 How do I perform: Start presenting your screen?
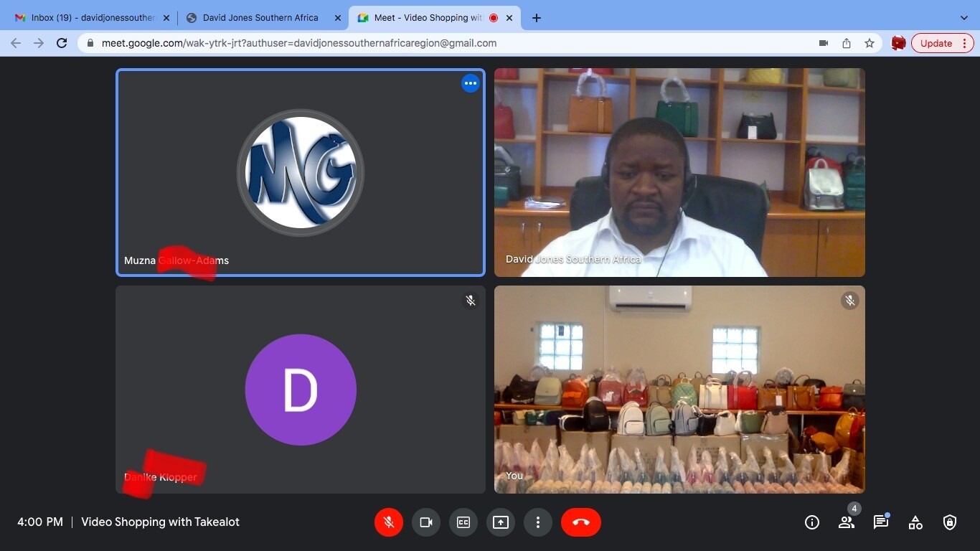501,522
